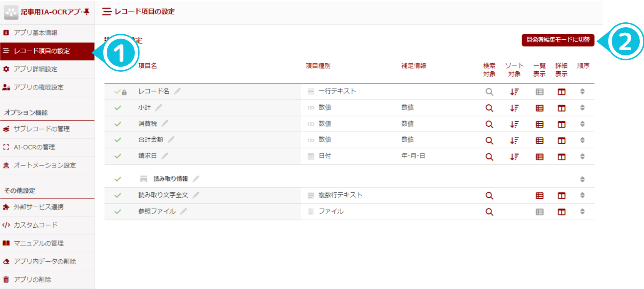Click the app logo icon in the header
The width and height of the screenshot is (644, 289).
[11, 12]
